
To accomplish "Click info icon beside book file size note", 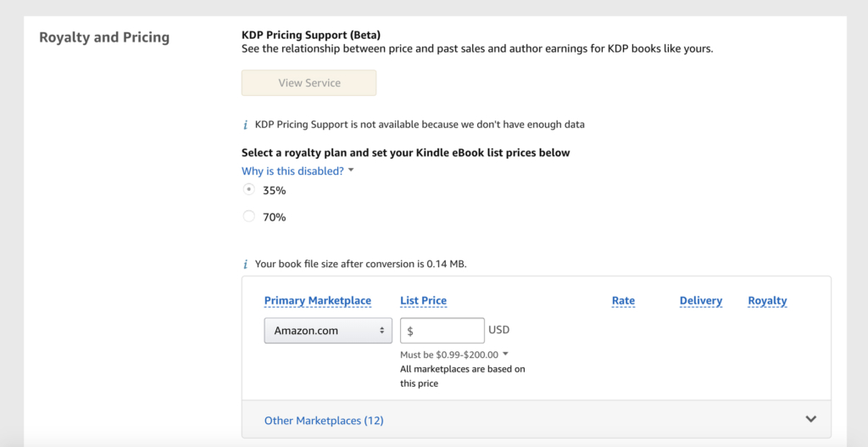I will point(246,264).
